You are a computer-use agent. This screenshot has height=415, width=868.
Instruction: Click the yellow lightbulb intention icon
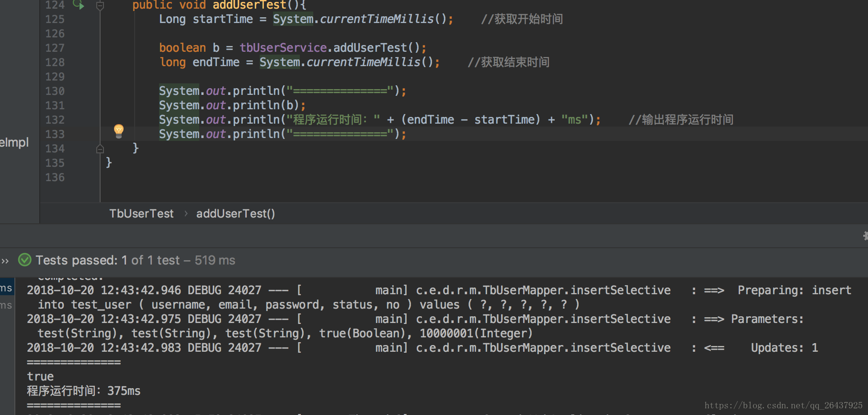[119, 131]
